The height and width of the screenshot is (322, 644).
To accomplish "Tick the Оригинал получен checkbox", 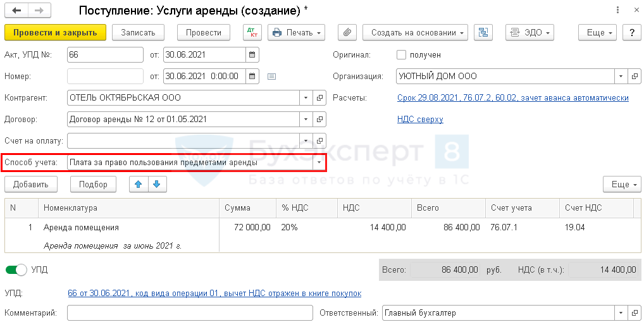I will pyautogui.click(x=401, y=54).
